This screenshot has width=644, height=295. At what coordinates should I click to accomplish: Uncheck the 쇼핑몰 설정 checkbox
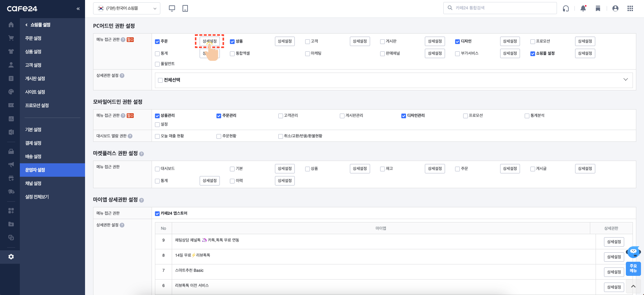[x=533, y=54]
